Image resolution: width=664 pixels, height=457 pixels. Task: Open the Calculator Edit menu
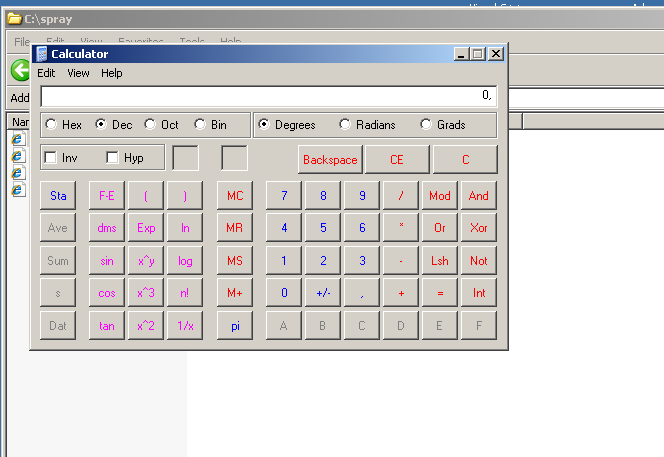click(46, 73)
